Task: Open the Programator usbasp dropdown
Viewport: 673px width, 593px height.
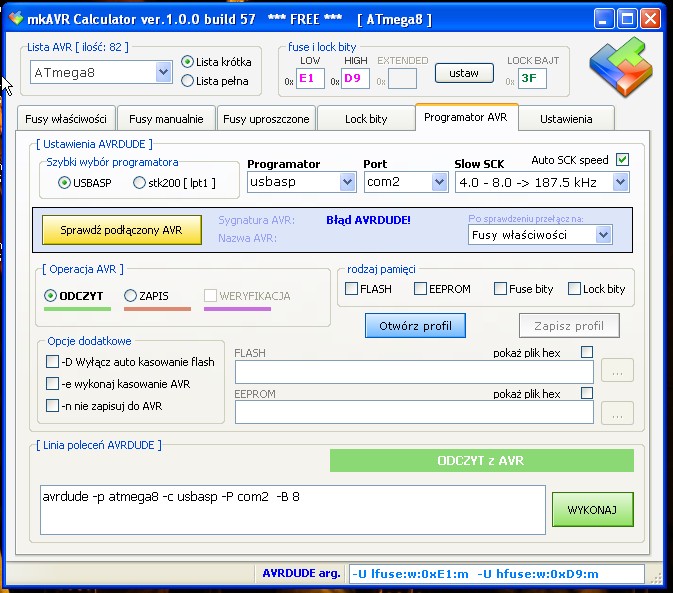Action: (x=347, y=182)
